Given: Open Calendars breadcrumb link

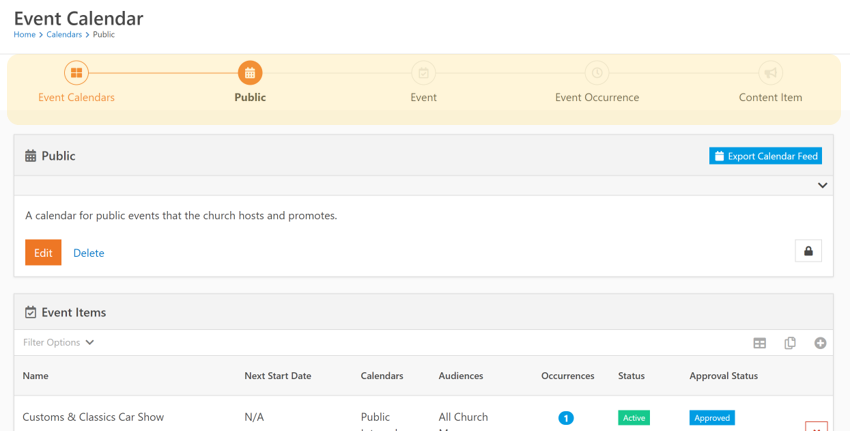Looking at the screenshot, I should click(x=64, y=34).
